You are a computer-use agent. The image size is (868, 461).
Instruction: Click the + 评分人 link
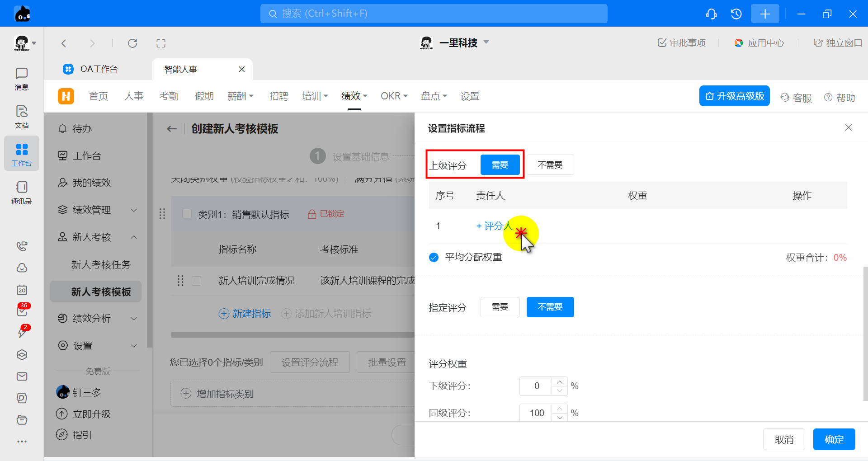(x=494, y=226)
